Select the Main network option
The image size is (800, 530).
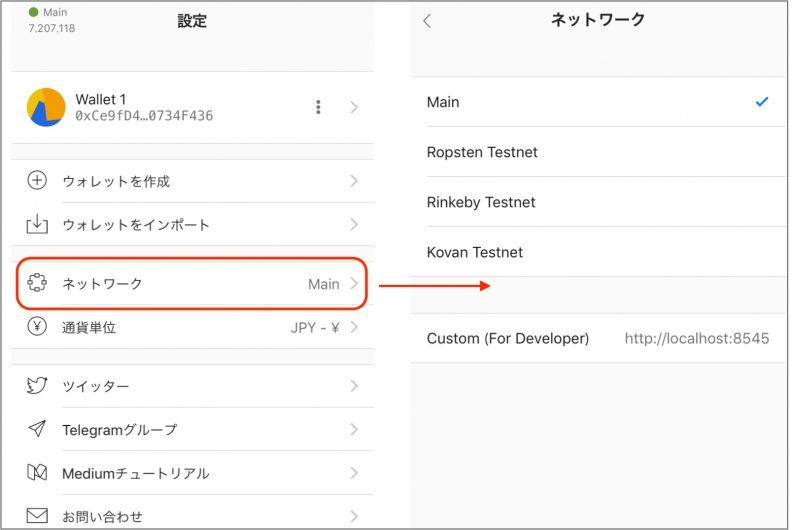[x=598, y=102]
